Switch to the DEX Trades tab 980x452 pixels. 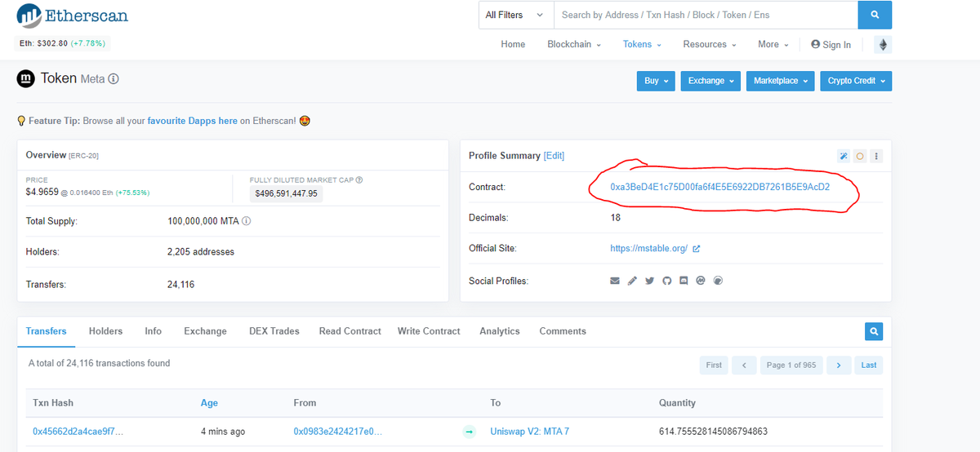274,331
